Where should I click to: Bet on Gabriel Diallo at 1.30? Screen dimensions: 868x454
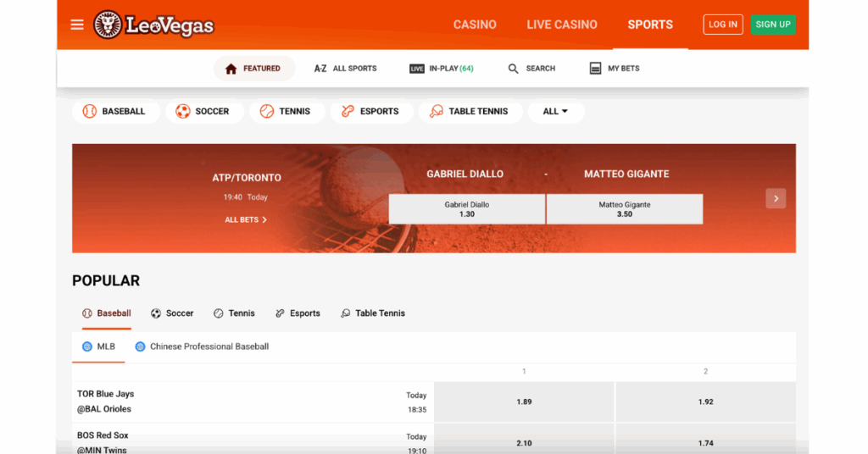tap(467, 209)
